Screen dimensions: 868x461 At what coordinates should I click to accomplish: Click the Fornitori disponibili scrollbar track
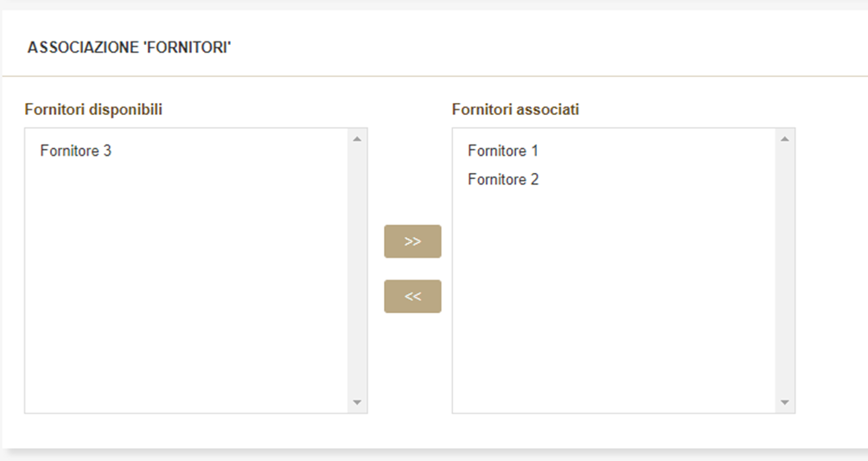[357, 270]
